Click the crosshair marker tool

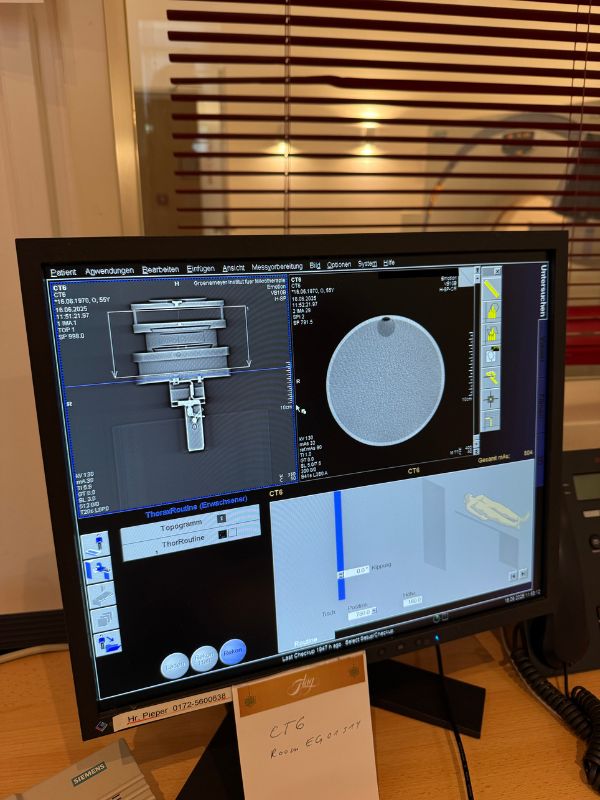point(491,399)
